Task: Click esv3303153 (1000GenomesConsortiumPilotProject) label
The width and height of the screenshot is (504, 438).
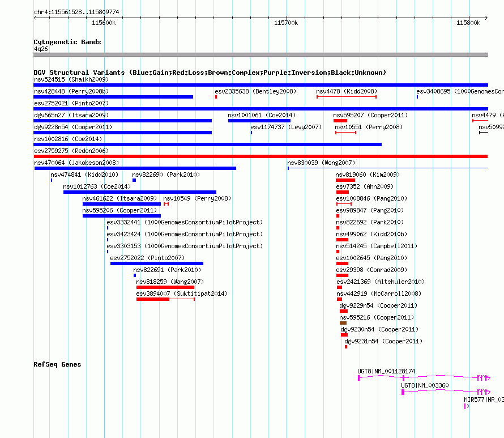Action: coord(185,246)
